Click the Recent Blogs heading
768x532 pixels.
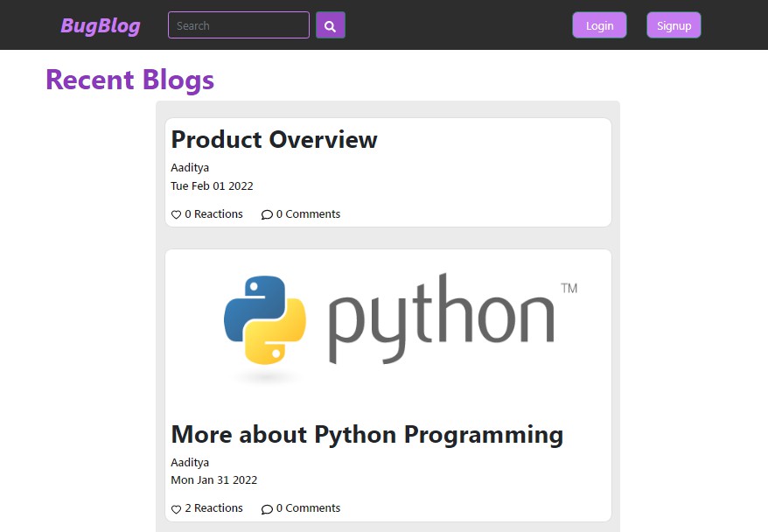[129, 80]
